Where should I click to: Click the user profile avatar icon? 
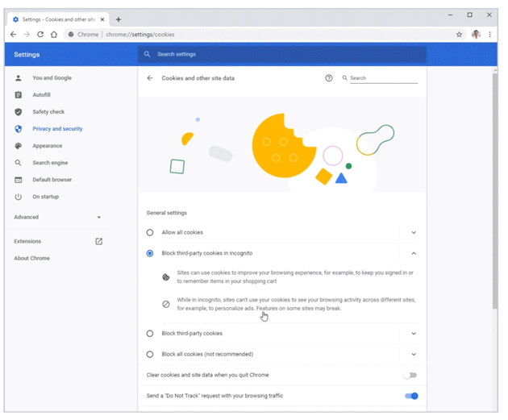click(x=476, y=35)
